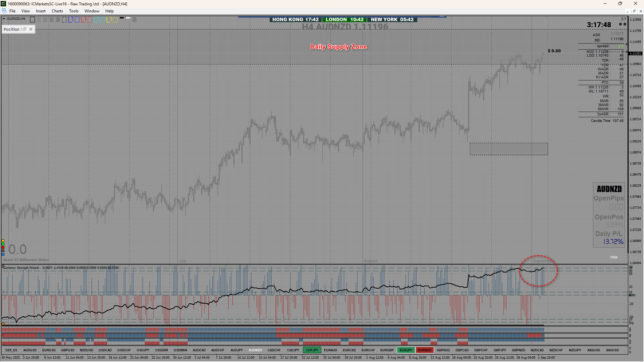The width and height of the screenshot is (644, 362).
Task: Click the dashed red rectangle drawing icon
Action: pos(90,20)
